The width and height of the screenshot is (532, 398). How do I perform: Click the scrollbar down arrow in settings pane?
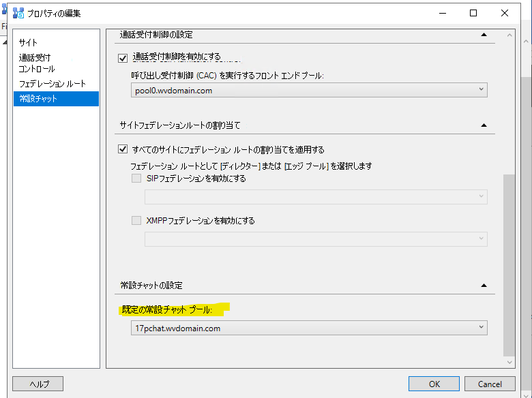(509, 362)
